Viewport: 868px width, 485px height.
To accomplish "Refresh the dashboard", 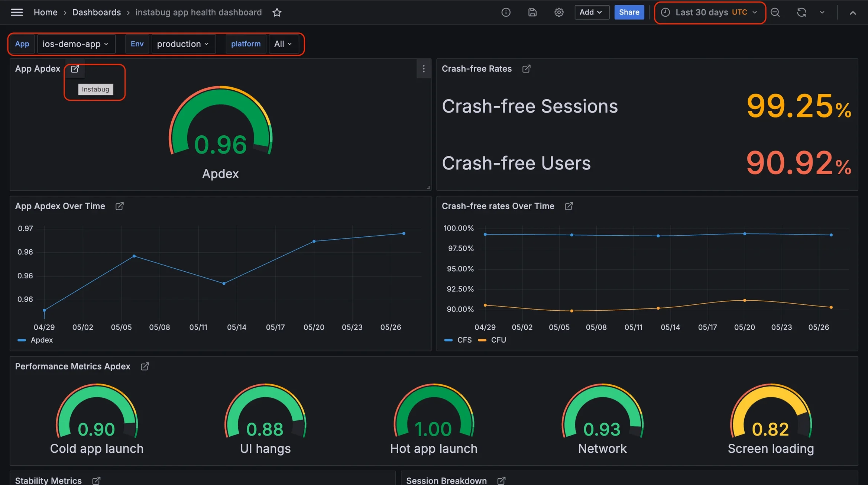I will [801, 12].
